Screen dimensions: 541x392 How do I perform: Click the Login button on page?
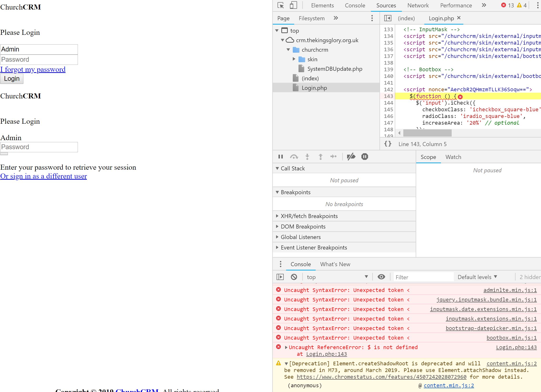[x=12, y=79]
